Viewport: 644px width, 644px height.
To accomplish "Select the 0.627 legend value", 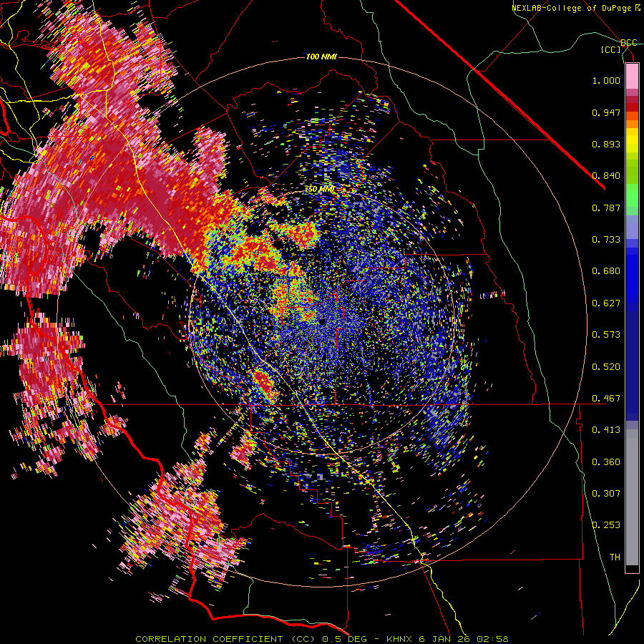I will point(606,303).
